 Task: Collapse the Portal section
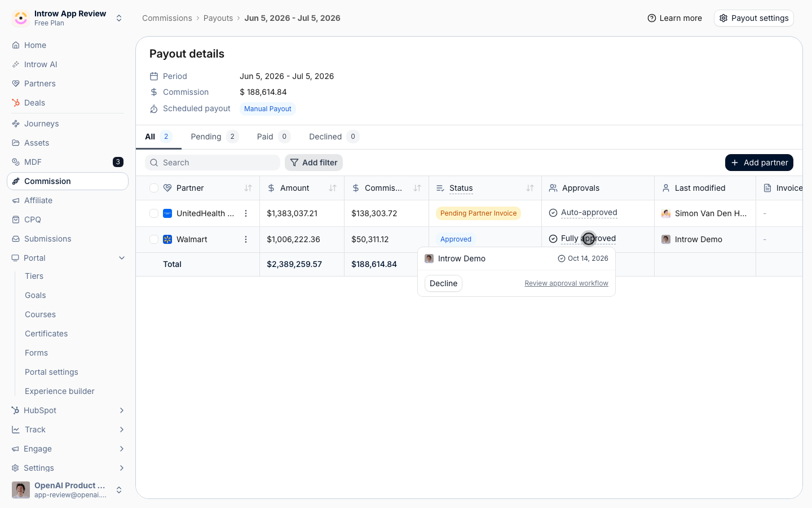pos(122,258)
